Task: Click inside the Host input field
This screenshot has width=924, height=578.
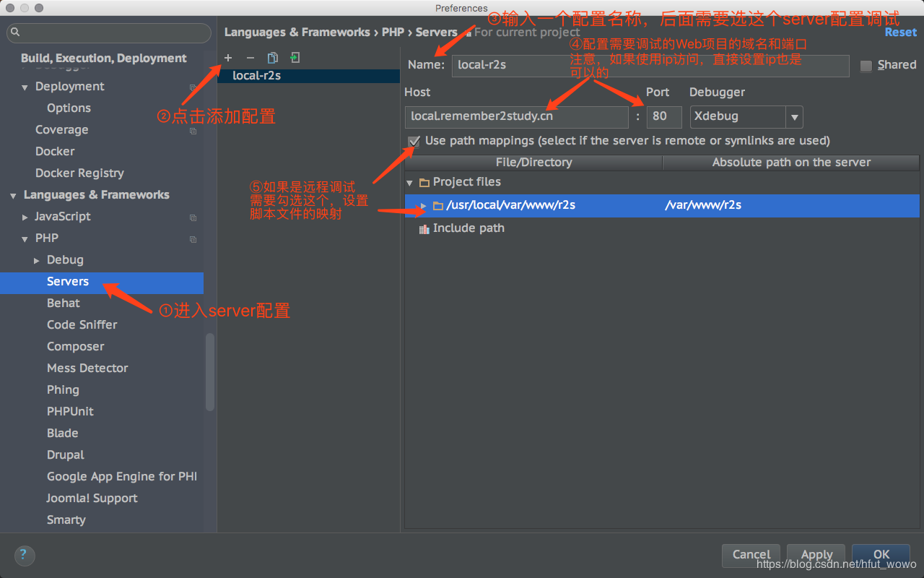Action: [x=516, y=116]
